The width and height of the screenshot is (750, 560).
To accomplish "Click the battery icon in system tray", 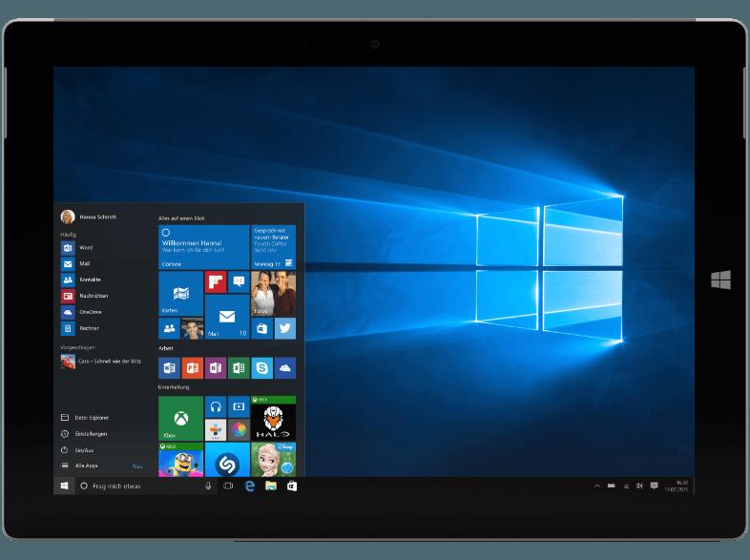I will pyautogui.click(x=612, y=486).
